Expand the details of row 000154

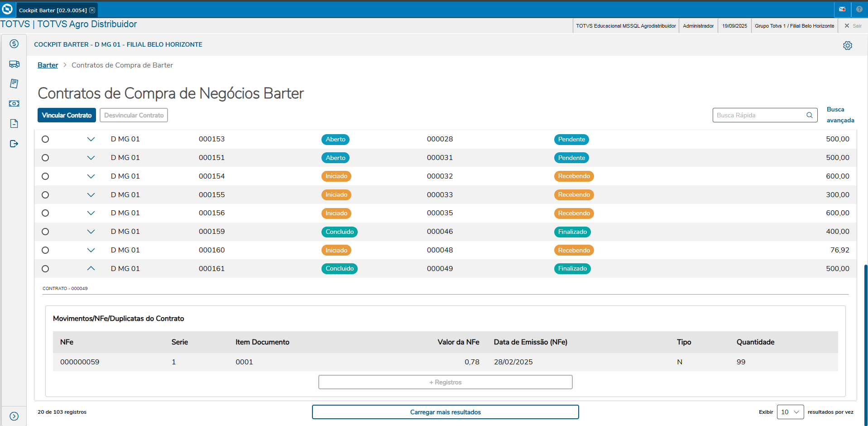pyautogui.click(x=91, y=176)
